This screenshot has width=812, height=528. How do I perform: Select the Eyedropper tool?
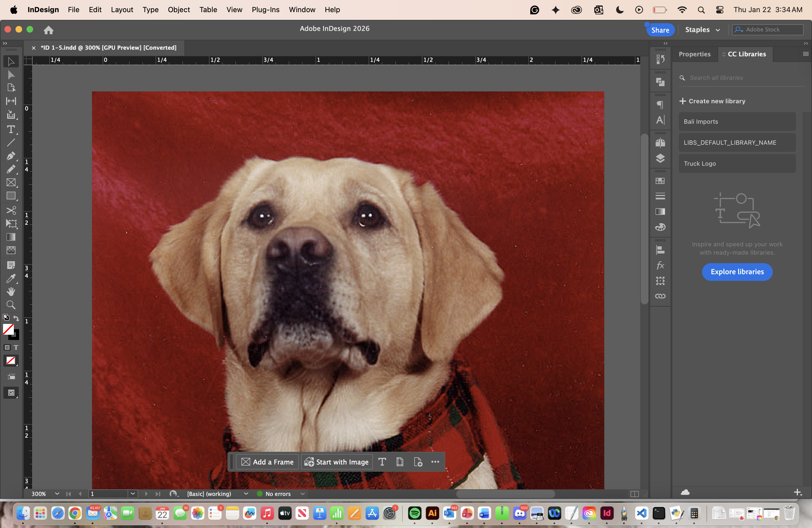pos(10,278)
